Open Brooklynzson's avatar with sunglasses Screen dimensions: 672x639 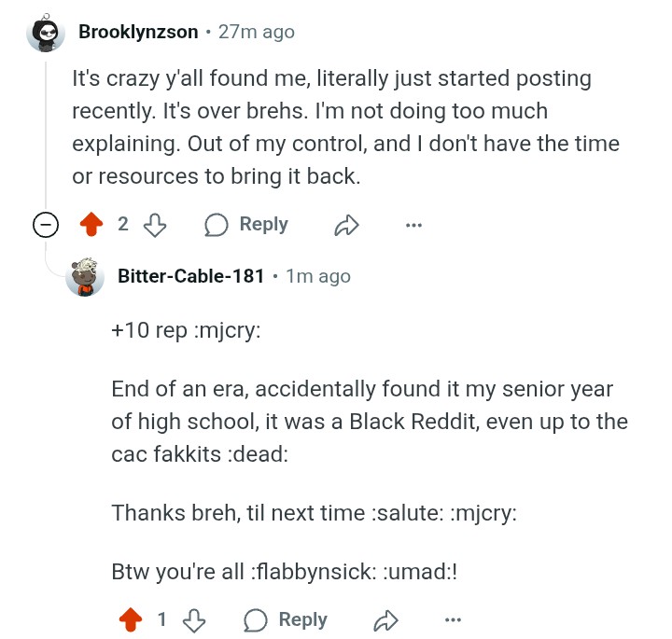pyautogui.click(x=46, y=34)
